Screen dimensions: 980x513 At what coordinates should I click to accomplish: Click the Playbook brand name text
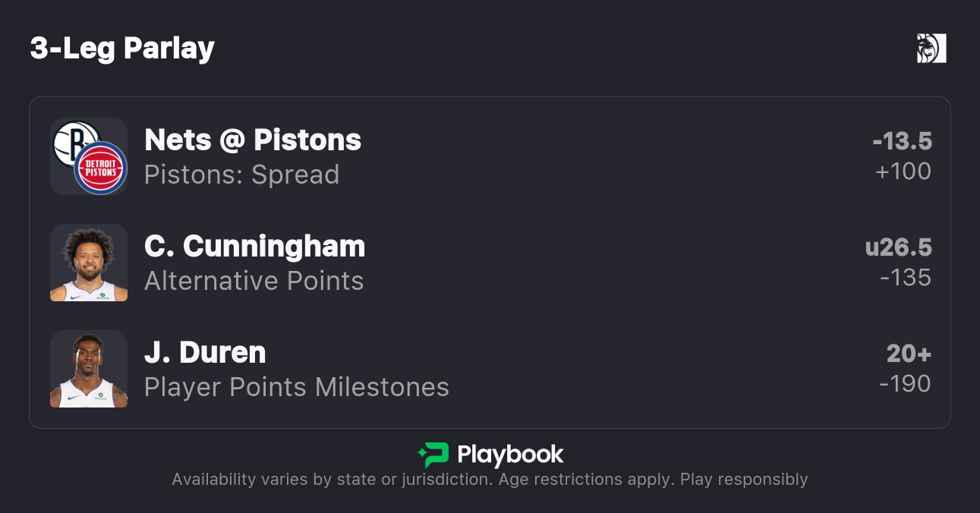(510, 455)
